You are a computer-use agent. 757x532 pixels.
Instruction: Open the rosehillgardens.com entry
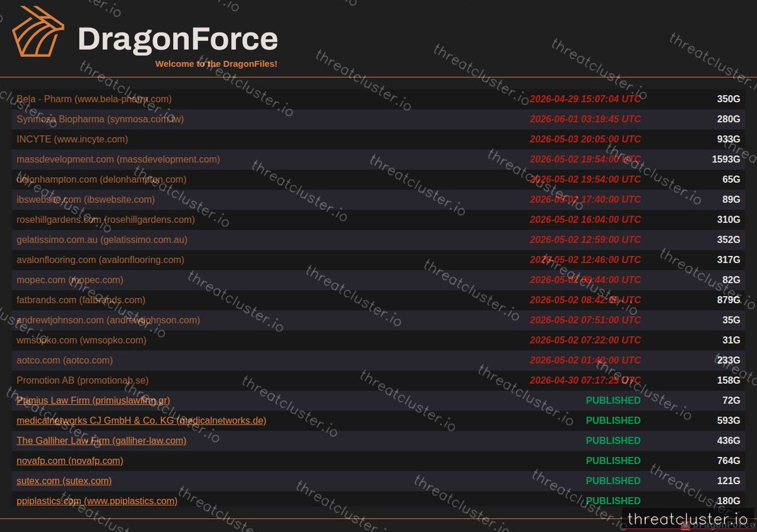pos(106,219)
